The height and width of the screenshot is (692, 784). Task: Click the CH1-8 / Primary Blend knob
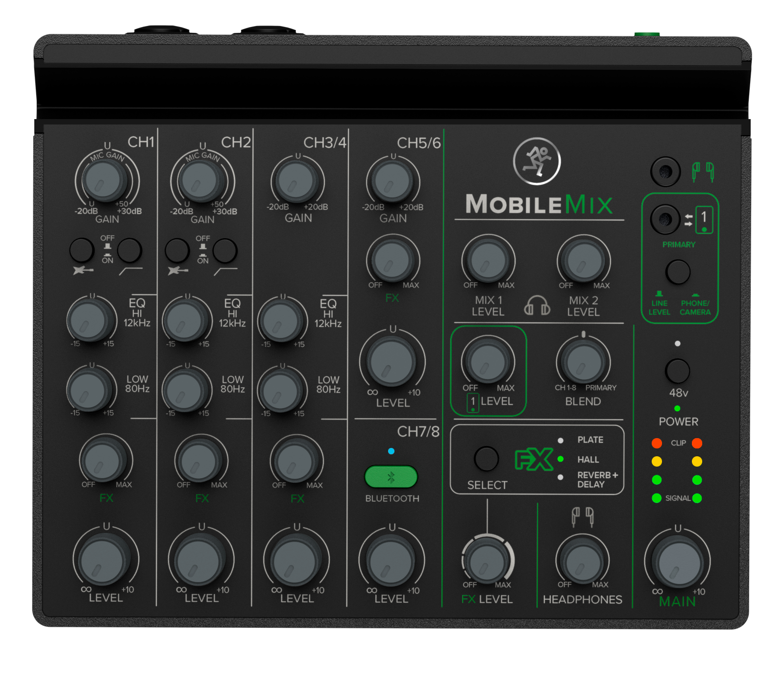pos(583,363)
